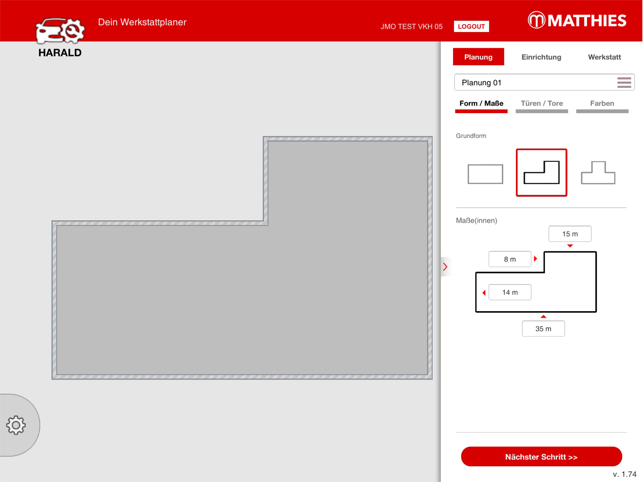Click Nächster Schritt >> button
643x482 pixels.
(x=541, y=457)
